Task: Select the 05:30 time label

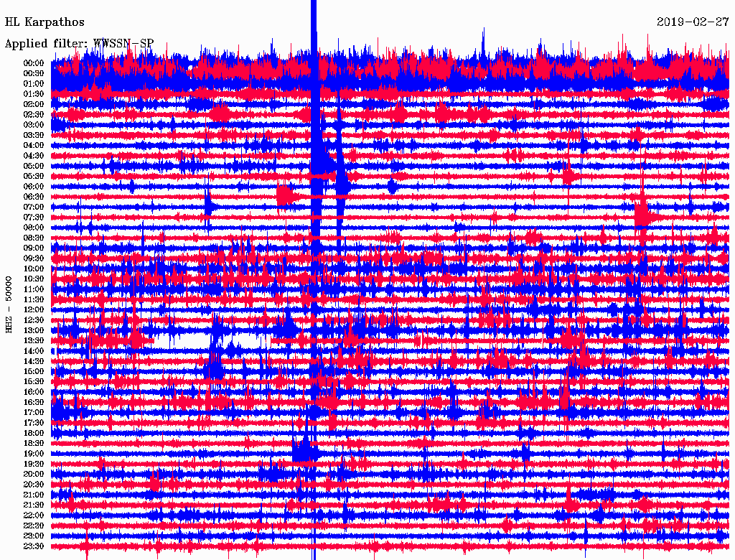Action: [x=34, y=176]
